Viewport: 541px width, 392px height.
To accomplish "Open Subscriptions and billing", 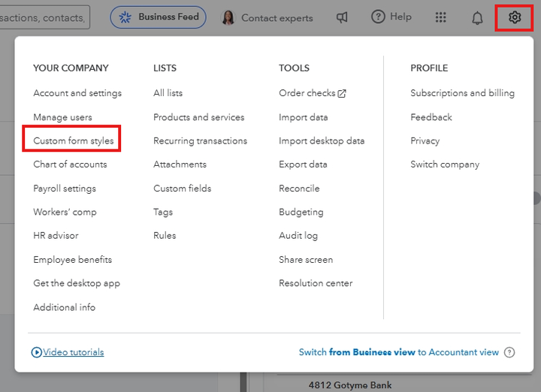I will point(462,93).
